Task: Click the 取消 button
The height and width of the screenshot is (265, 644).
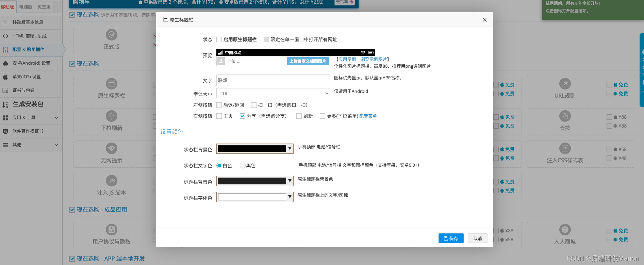Action: point(478,238)
